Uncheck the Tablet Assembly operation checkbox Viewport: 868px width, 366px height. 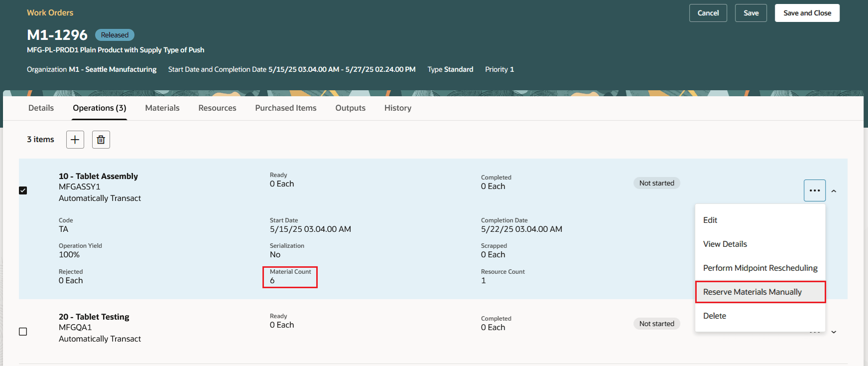click(23, 190)
